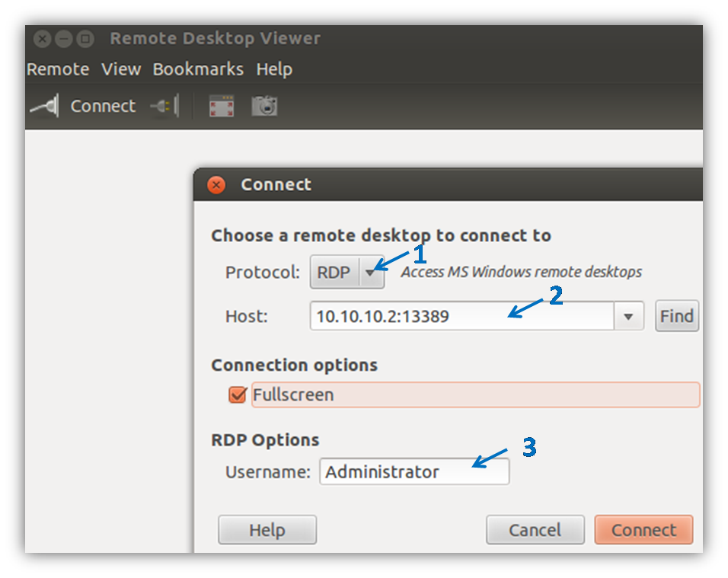The width and height of the screenshot is (728, 578).
Task: Open the Bookmarks menu
Action: pyautogui.click(x=198, y=69)
